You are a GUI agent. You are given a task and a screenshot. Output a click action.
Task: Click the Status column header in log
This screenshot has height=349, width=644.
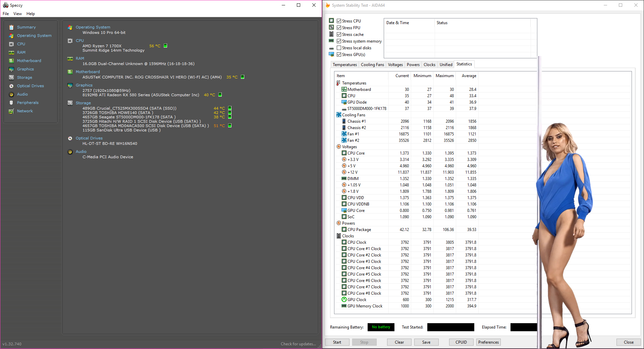(482, 23)
